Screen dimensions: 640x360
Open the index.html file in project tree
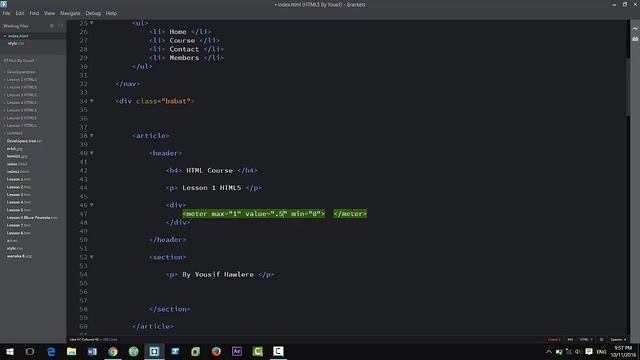pos(17,164)
